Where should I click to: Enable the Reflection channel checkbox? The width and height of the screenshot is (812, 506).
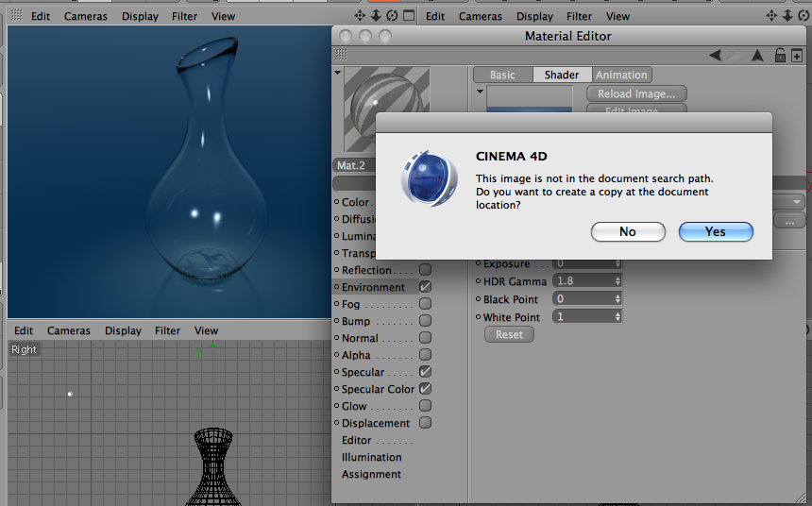425,270
